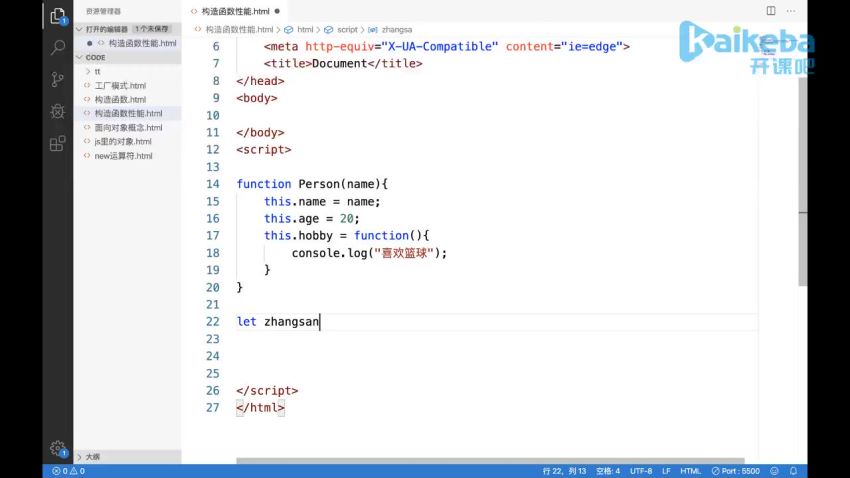
Task: Expand the tt folder
Action: 127,71
